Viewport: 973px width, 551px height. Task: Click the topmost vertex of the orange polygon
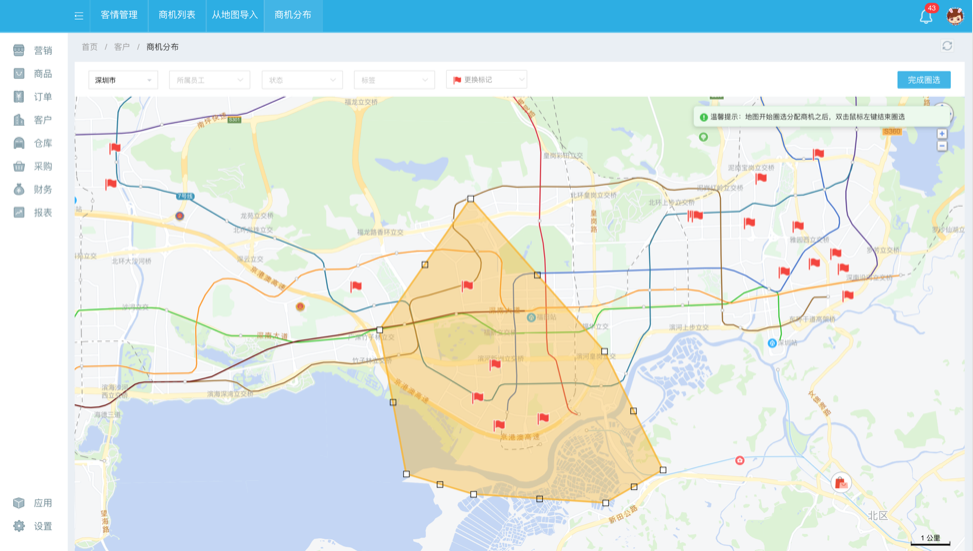[471, 199]
